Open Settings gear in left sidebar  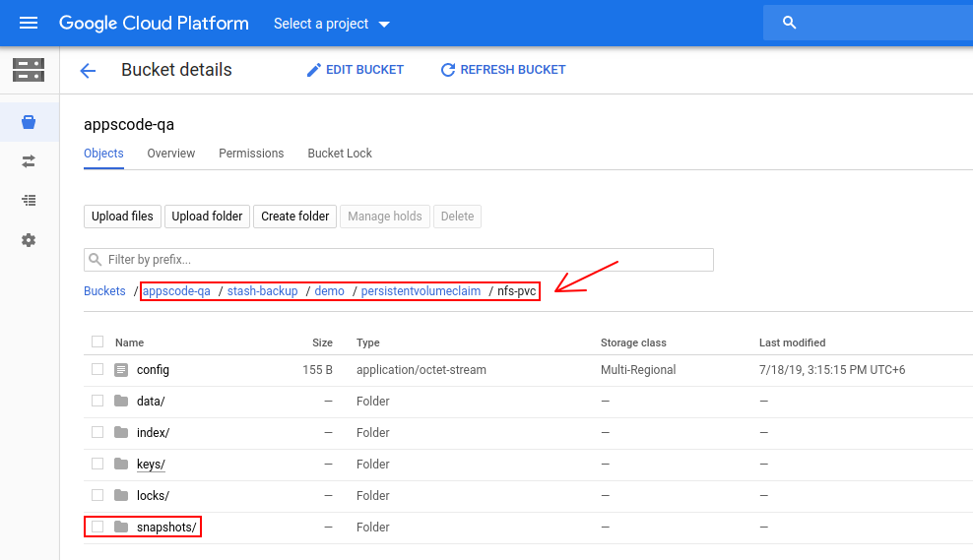29,240
